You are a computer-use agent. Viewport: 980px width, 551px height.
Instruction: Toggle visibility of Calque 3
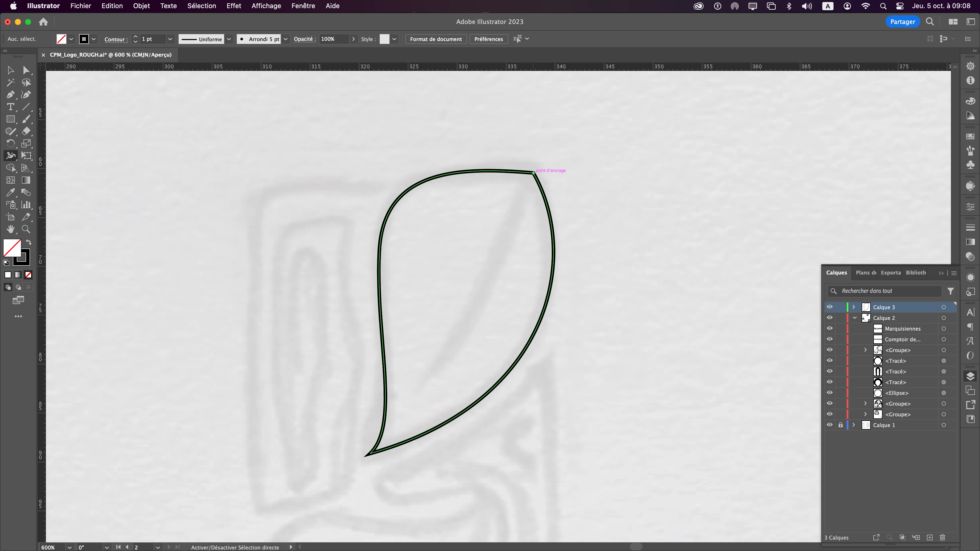(829, 307)
